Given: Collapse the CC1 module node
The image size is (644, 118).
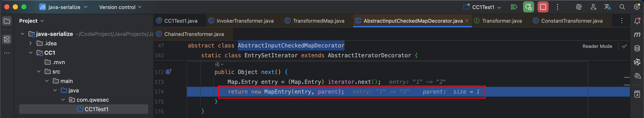Looking at the screenshot, I should click(30, 53).
